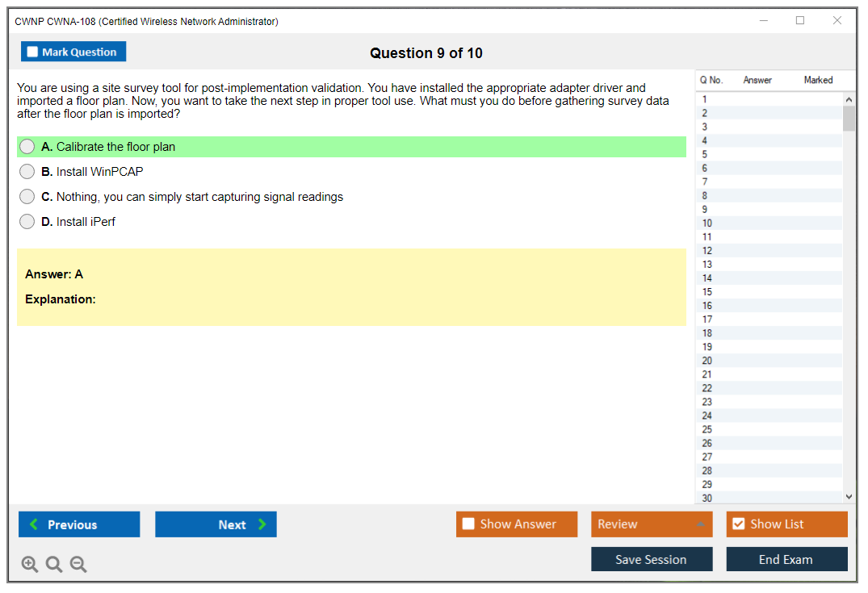Click the zoom out magnifier icon

(78, 565)
